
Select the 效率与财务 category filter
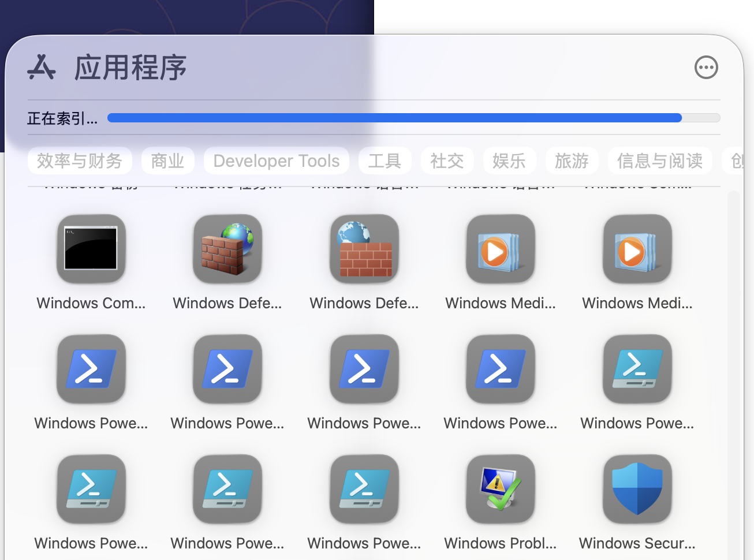point(80,160)
